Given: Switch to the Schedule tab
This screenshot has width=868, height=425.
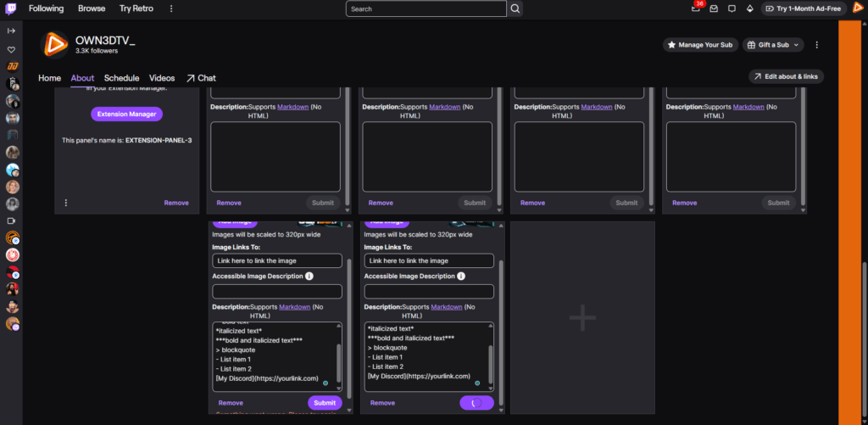Looking at the screenshot, I should click(121, 78).
